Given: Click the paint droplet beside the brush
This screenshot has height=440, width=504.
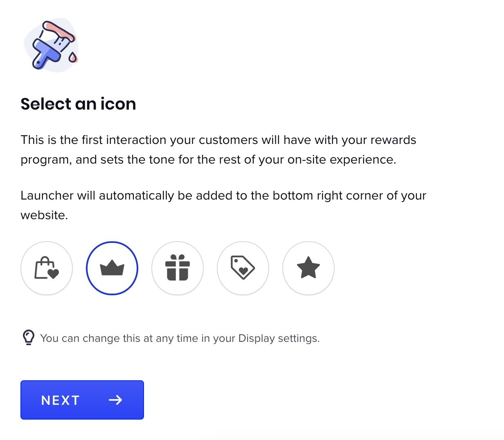Looking at the screenshot, I should tap(73, 57).
